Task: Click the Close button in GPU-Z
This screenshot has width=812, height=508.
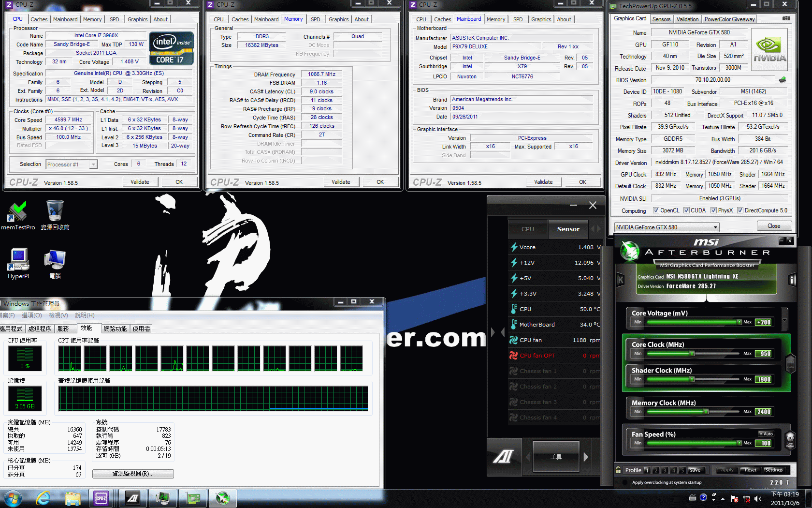Action: pos(774,226)
